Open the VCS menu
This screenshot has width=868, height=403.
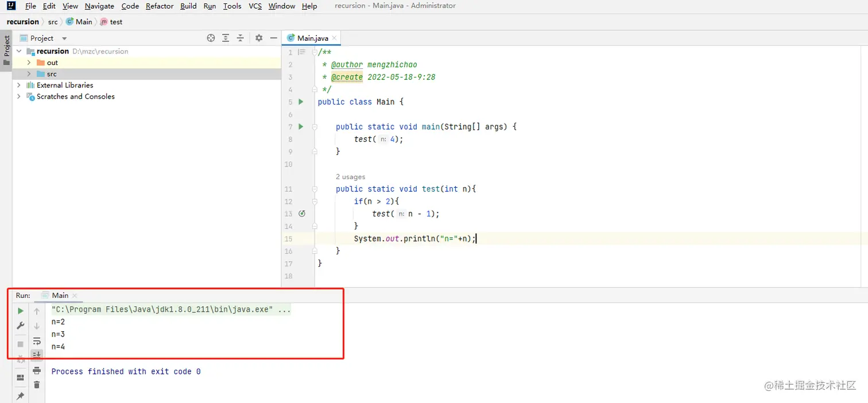tap(255, 6)
